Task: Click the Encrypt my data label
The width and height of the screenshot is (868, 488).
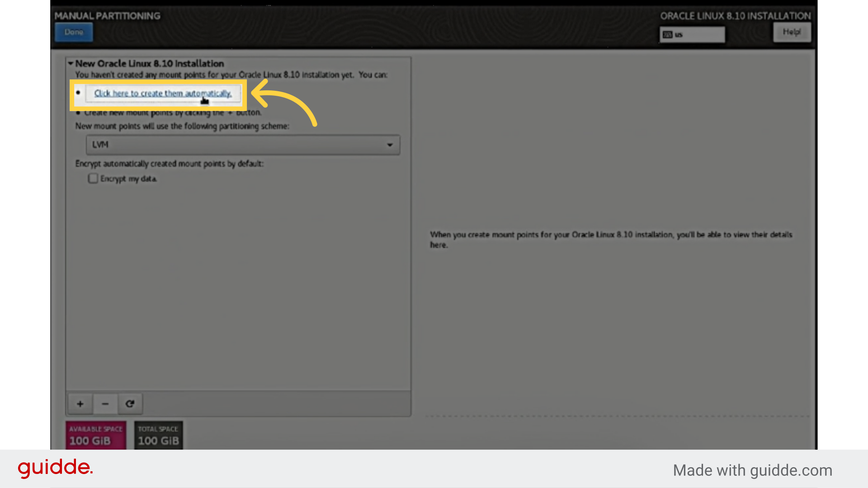Action: (x=129, y=179)
